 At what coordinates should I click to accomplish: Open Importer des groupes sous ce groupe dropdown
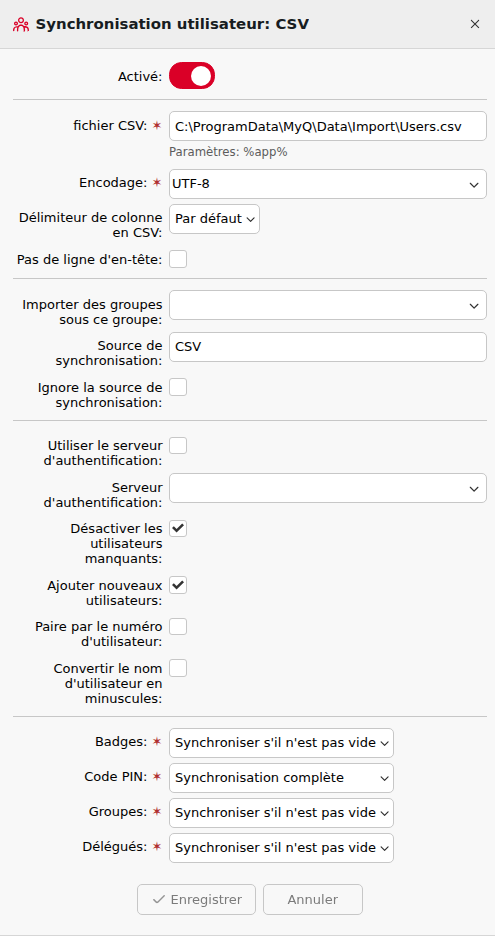[x=328, y=305]
